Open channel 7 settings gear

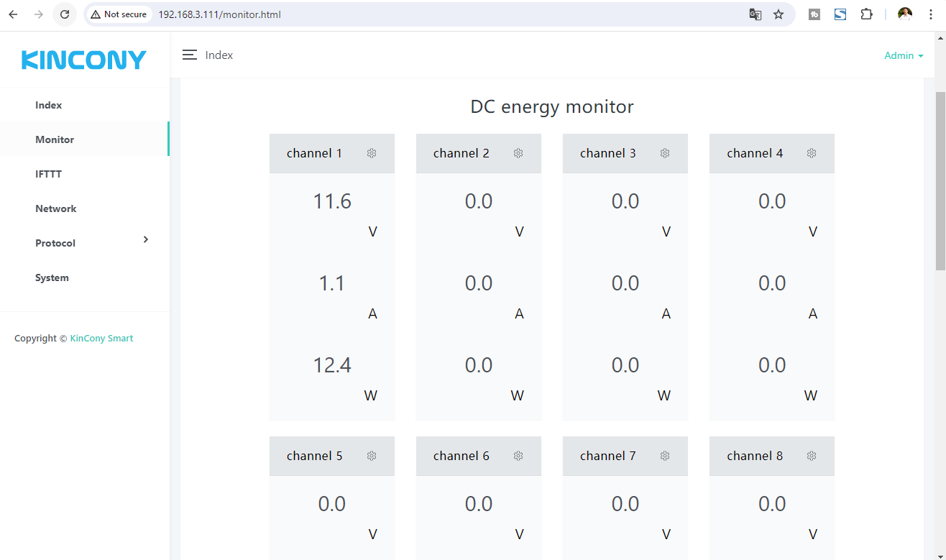[x=665, y=456]
